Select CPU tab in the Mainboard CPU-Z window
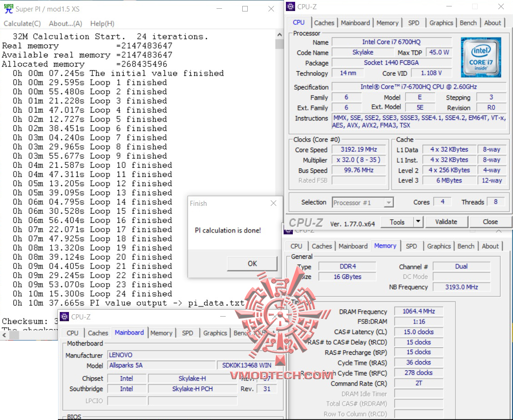 click(72, 333)
